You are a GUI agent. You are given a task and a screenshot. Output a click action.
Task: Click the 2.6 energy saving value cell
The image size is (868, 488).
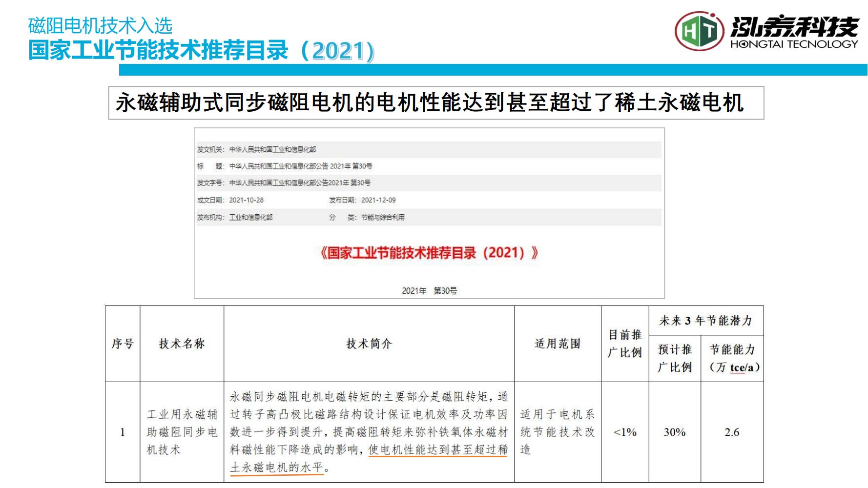(732, 432)
